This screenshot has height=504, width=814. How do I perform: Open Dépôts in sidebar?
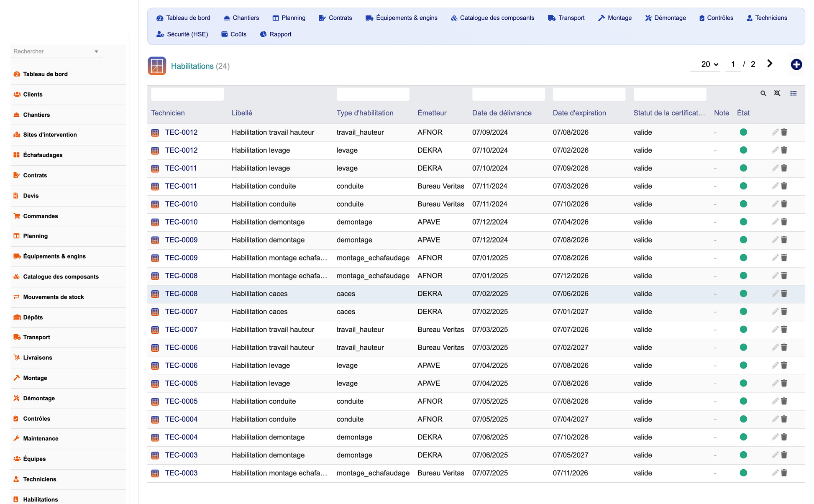33,317
